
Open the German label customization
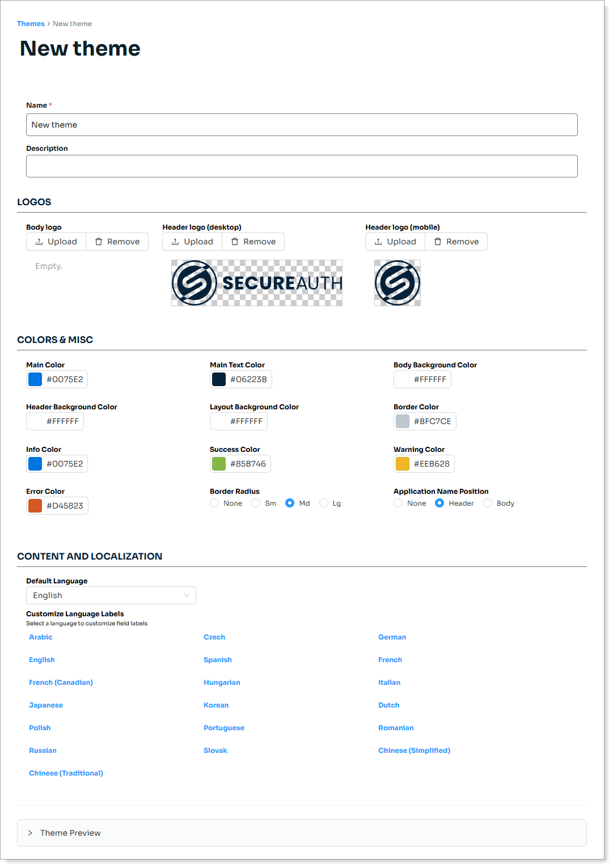(x=392, y=637)
